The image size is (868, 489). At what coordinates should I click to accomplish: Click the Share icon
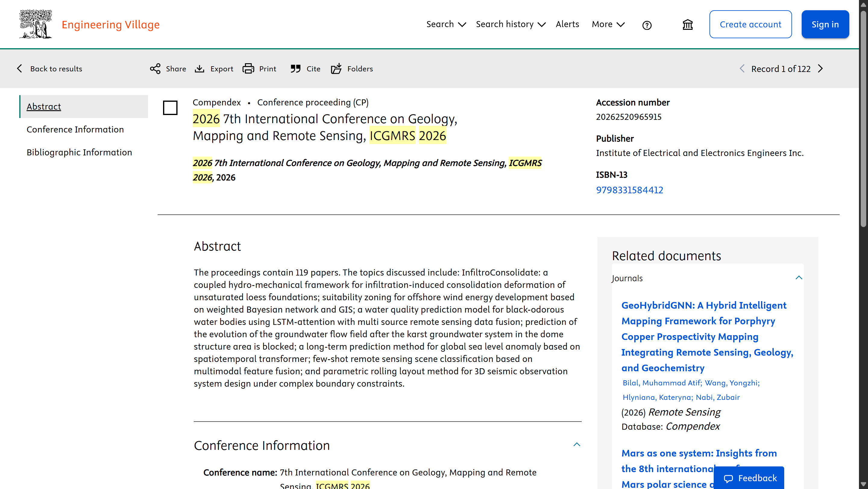tap(155, 69)
